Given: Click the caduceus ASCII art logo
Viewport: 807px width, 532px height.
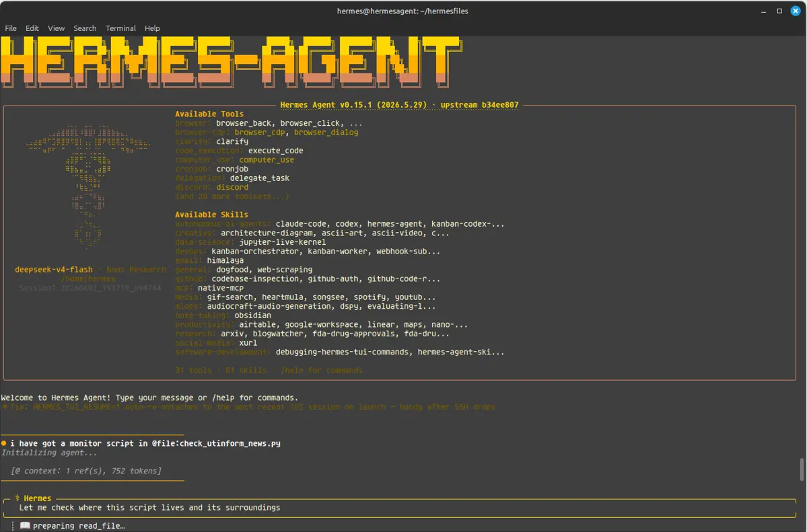Looking at the screenshot, I should 88,186.
